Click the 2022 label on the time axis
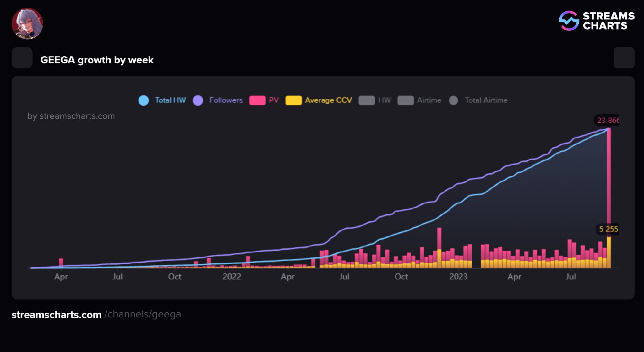Image resolution: width=644 pixels, height=352 pixels. 232,277
